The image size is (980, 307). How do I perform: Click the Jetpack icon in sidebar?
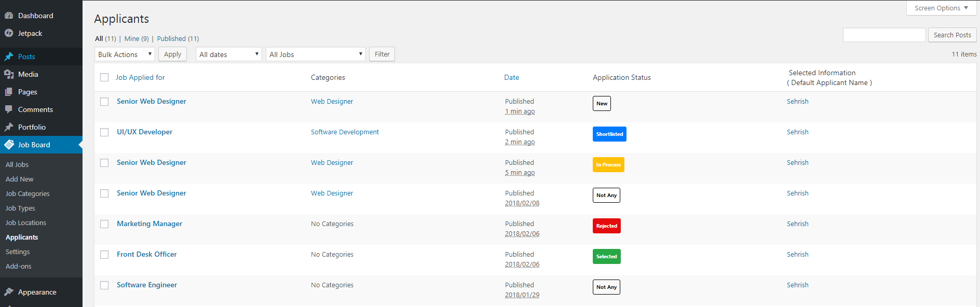click(x=9, y=33)
